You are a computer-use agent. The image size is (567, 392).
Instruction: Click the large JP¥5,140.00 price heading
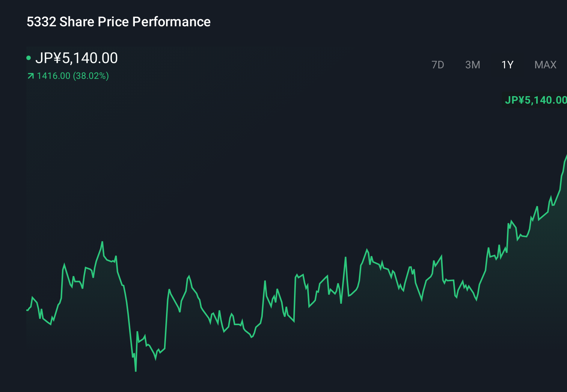[x=76, y=58]
